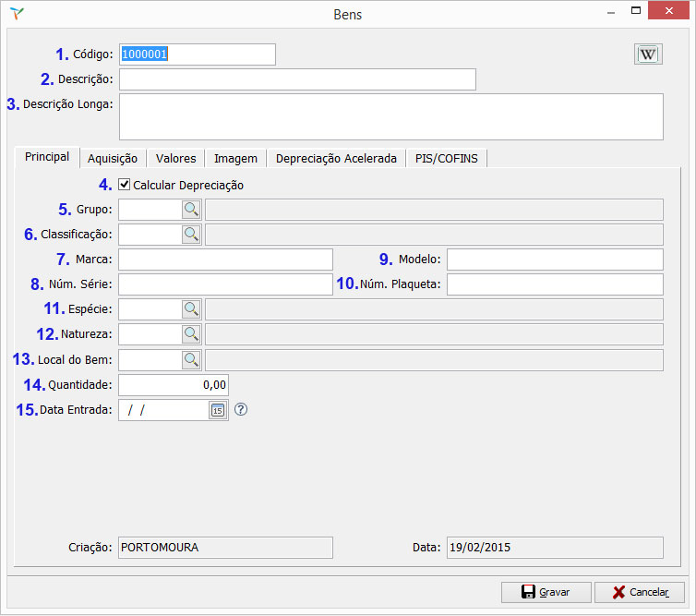Screen dimensions: 696x616
Task: Close the Bens window
Action: [x=669, y=10]
